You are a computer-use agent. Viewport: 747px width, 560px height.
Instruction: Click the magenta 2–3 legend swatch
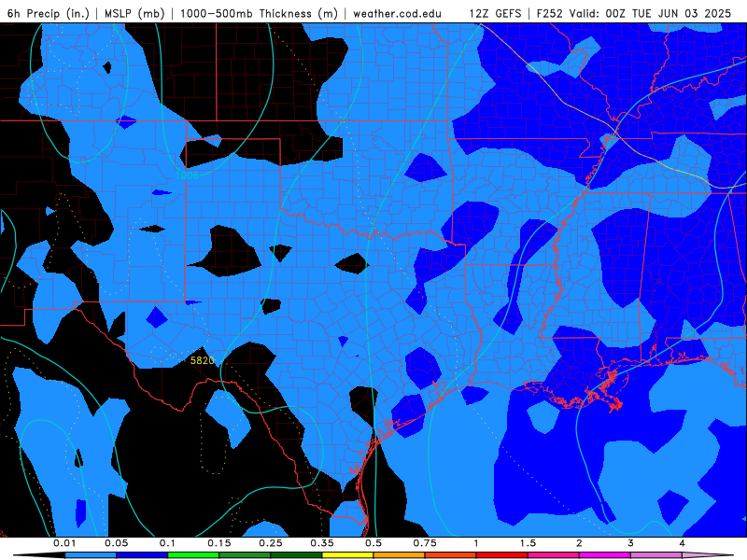point(605,555)
